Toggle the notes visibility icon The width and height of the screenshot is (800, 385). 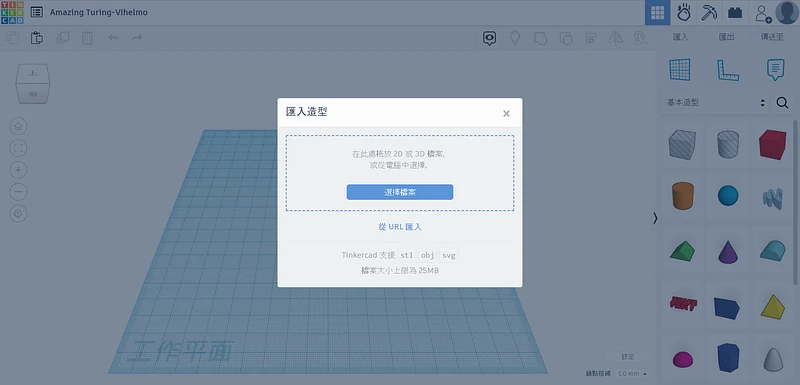489,38
